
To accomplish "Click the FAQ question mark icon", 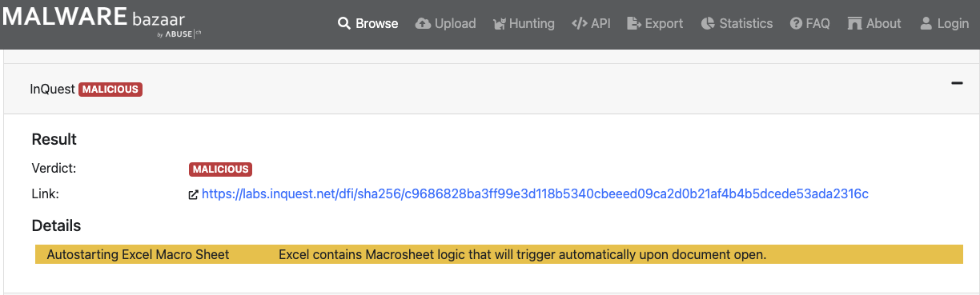I will pos(796,24).
